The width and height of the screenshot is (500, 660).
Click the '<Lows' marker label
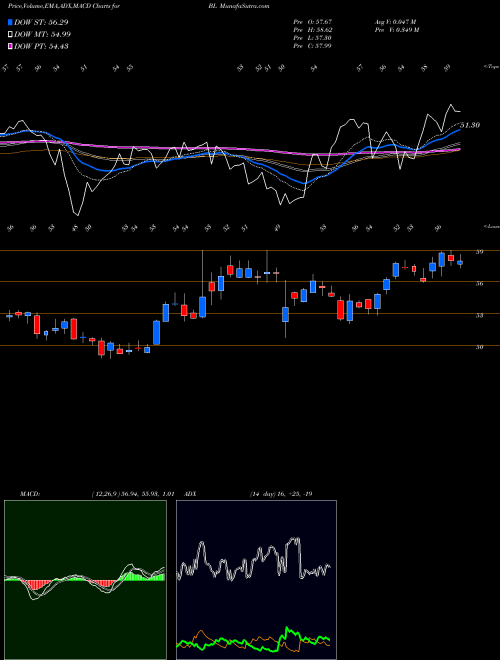491,226
